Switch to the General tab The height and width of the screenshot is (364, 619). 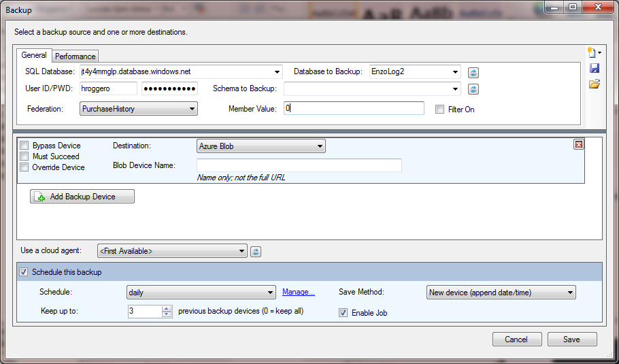[x=34, y=55]
